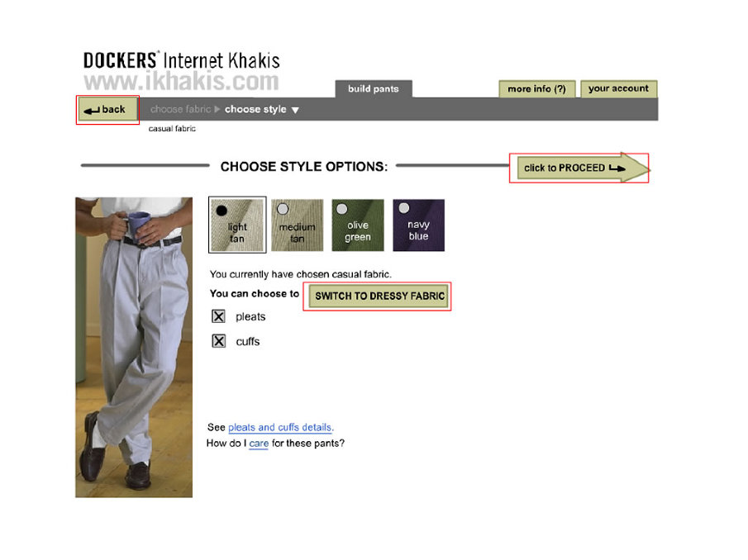Open the your account tab

[619, 88]
